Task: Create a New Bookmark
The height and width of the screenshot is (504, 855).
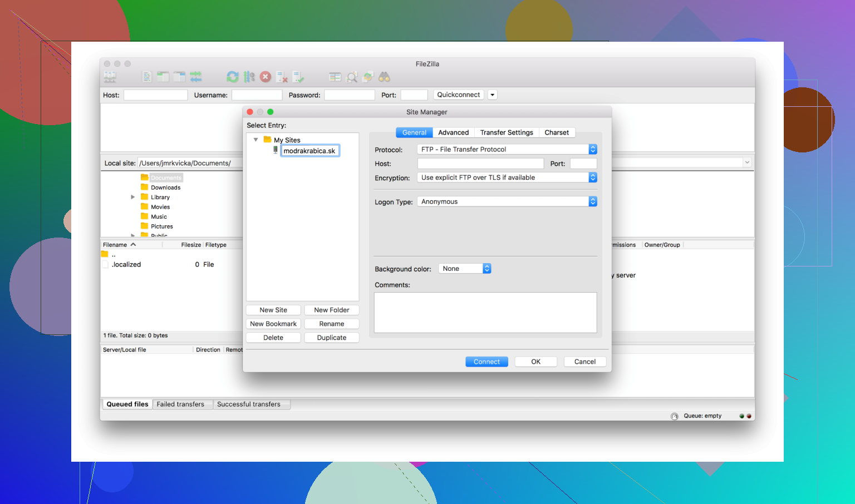Action: coord(273,323)
